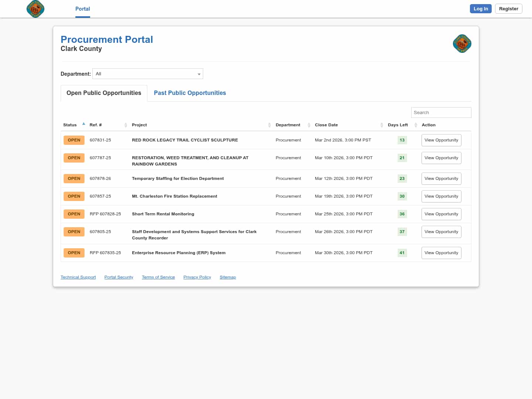Focus the Search input field
Viewport: 532px width, 399px height.
point(441,113)
